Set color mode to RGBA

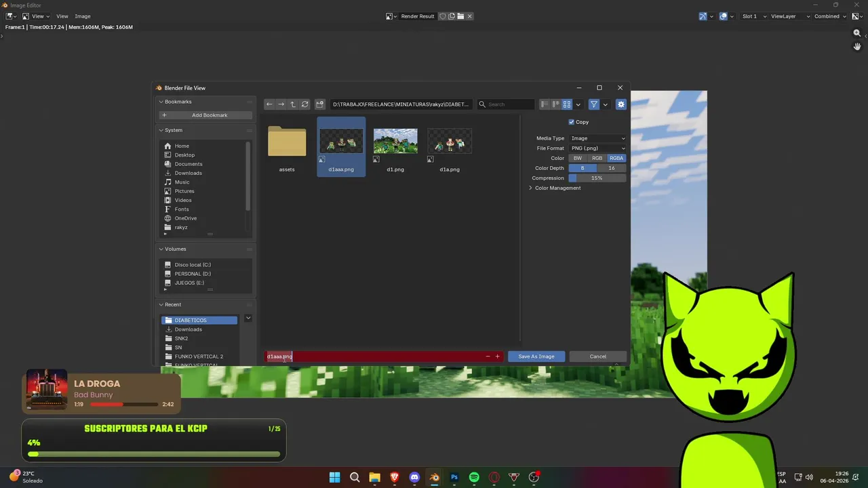[x=616, y=158]
